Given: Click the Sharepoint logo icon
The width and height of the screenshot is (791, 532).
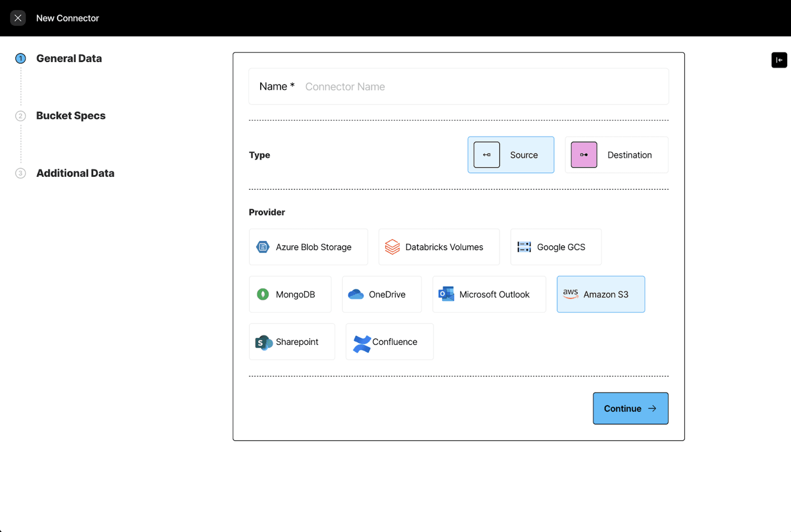Looking at the screenshot, I should (x=264, y=342).
